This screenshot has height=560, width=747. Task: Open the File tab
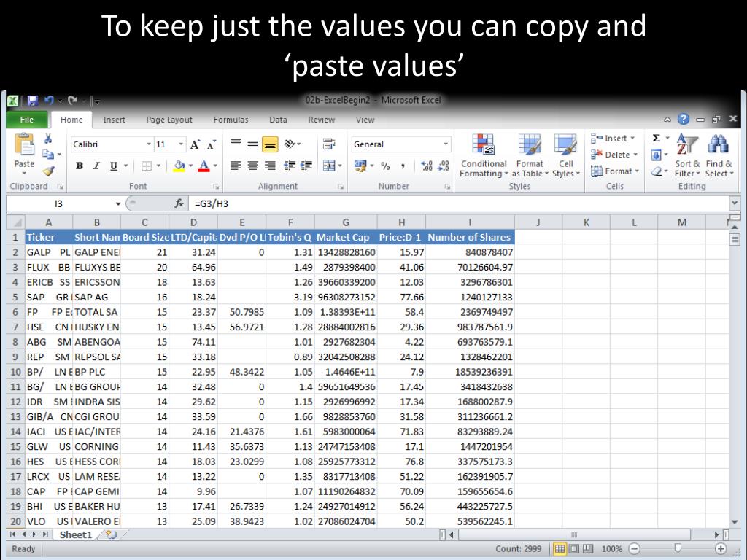pos(27,120)
